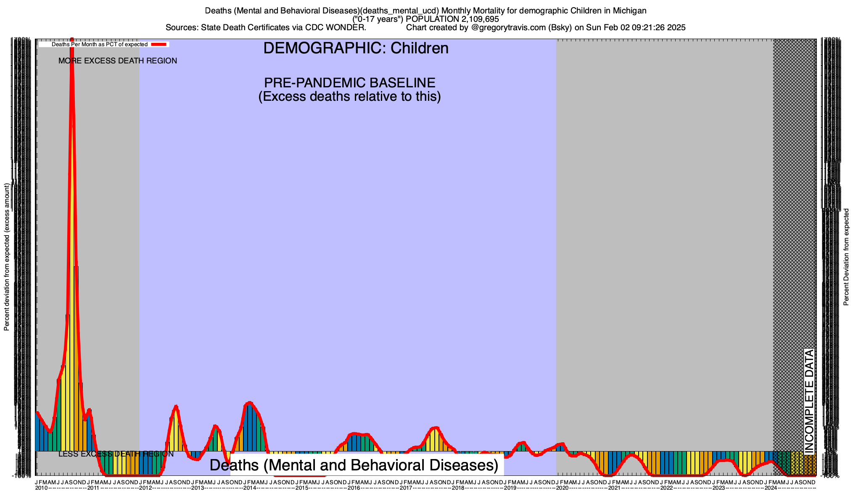Image resolution: width=861 pixels, height=504 pixels.
Task: Click the right 'Percent Deviation from expected' axis title
Action: (846, 257)
